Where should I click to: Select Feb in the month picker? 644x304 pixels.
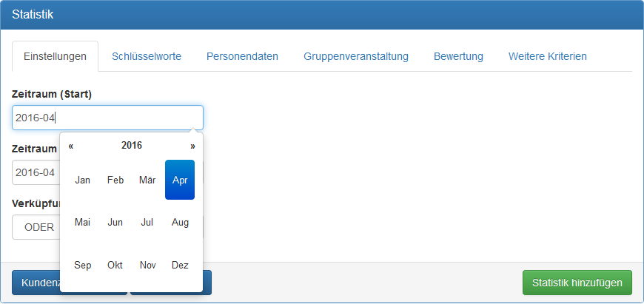[115, 180]
